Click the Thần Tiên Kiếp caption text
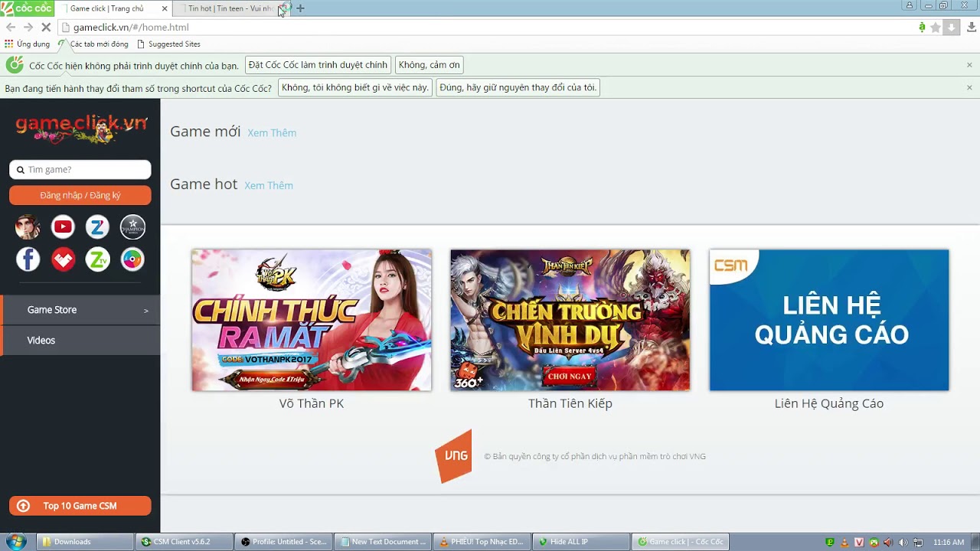Viewport: 980px width, 551px height. tap(570, 403)
